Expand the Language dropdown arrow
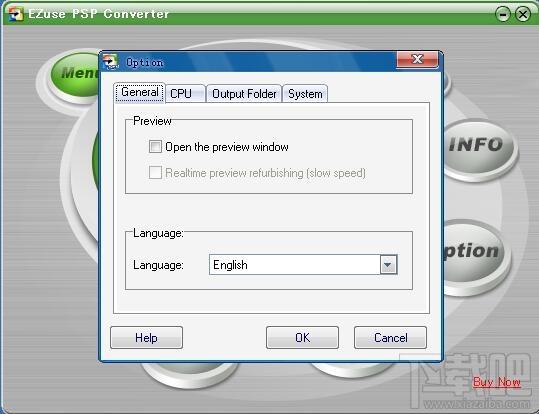The width and height of the screenshot is (539, 414). coord(388,264)
